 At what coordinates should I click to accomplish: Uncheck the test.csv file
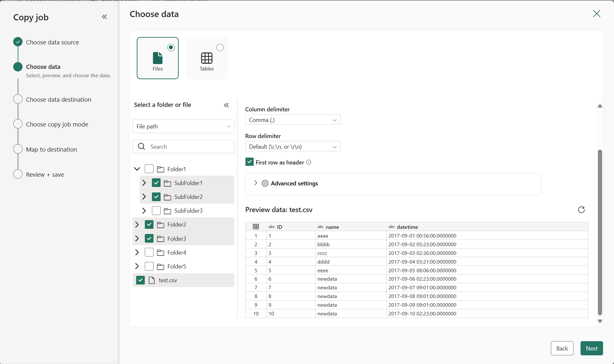[x=140, y=280]
